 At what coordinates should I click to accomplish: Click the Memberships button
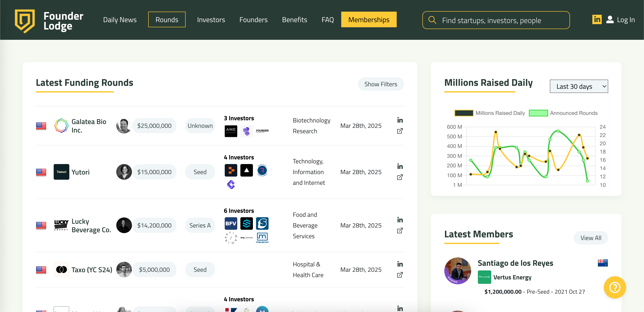coord(369,19)
